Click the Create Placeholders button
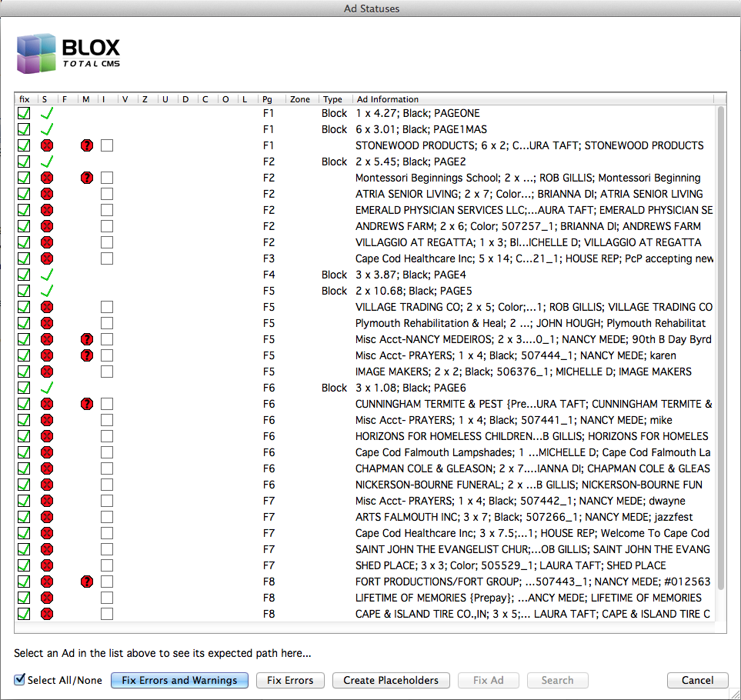Viewport: 741px width, 700px height. (391, 680)
